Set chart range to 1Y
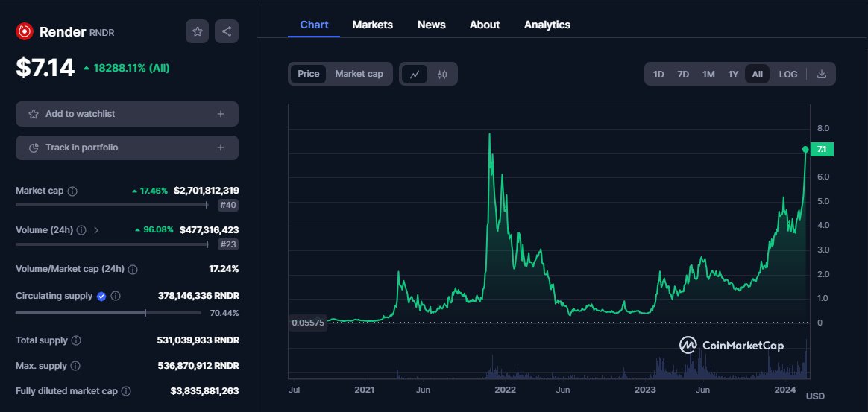 733,74
